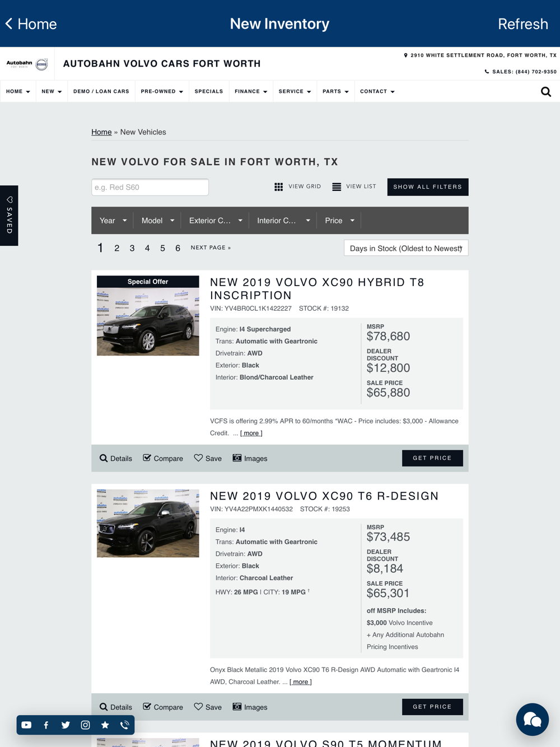Expand the Interior Color filter
560x747 pixels.
(283, 221)
